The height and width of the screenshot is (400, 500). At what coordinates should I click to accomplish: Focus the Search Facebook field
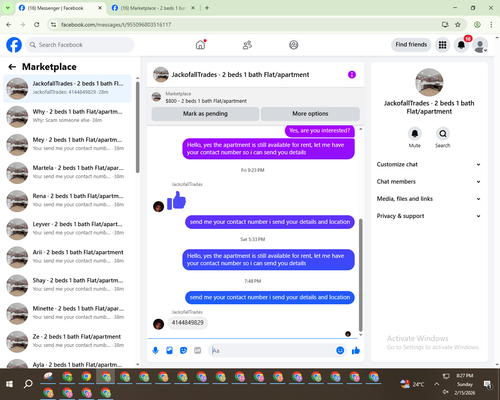tap(80, 45)
